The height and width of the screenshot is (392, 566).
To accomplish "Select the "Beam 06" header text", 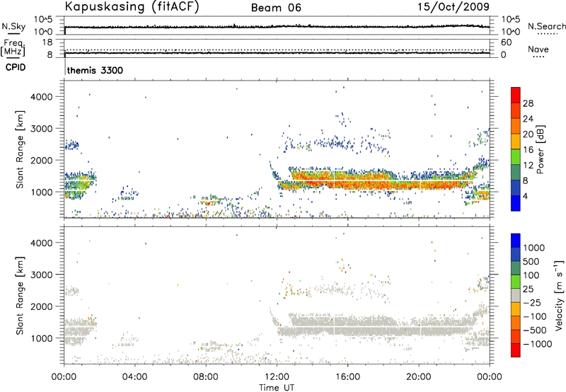I will pyautogui.click(x=276, y=8).
